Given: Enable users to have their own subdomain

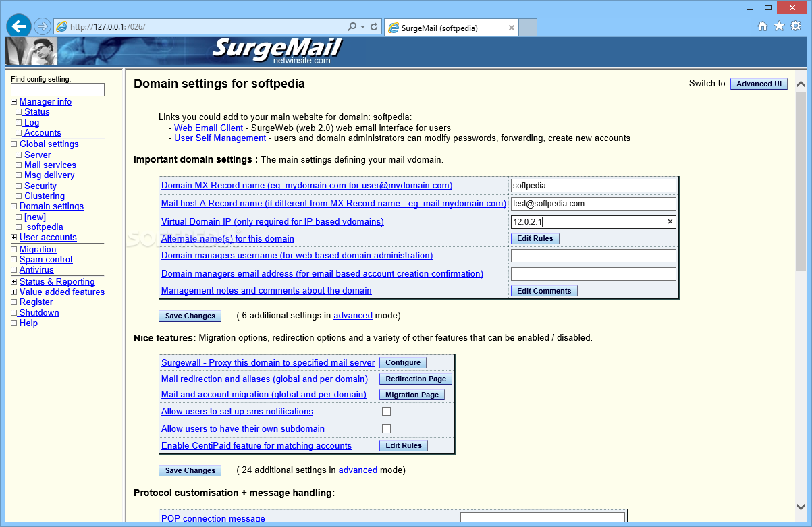Looking at the screenshot, I should pyautogui.click(x=387, y=429).
